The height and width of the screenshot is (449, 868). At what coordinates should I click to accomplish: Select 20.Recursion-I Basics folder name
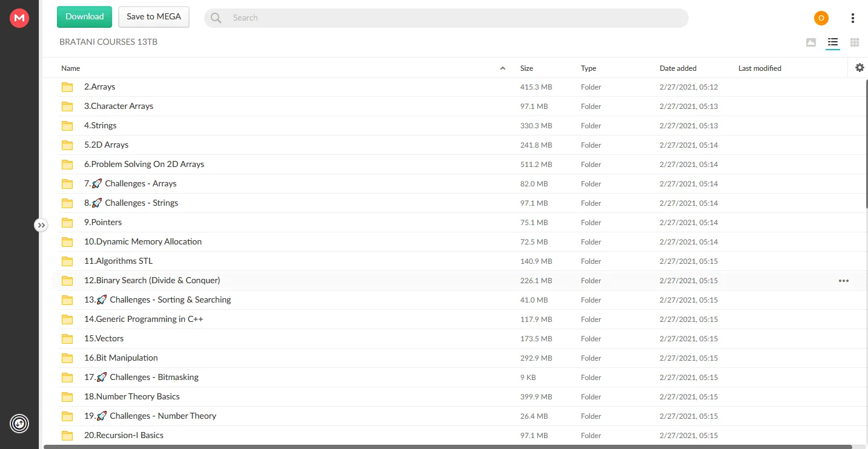(124, 435)
